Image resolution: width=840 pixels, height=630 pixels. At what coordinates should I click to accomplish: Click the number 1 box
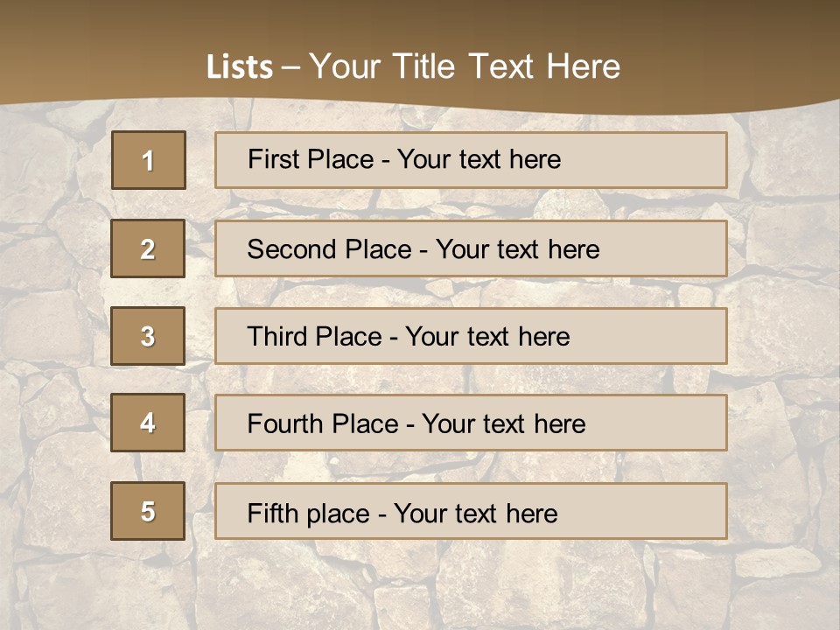[149, 160]
